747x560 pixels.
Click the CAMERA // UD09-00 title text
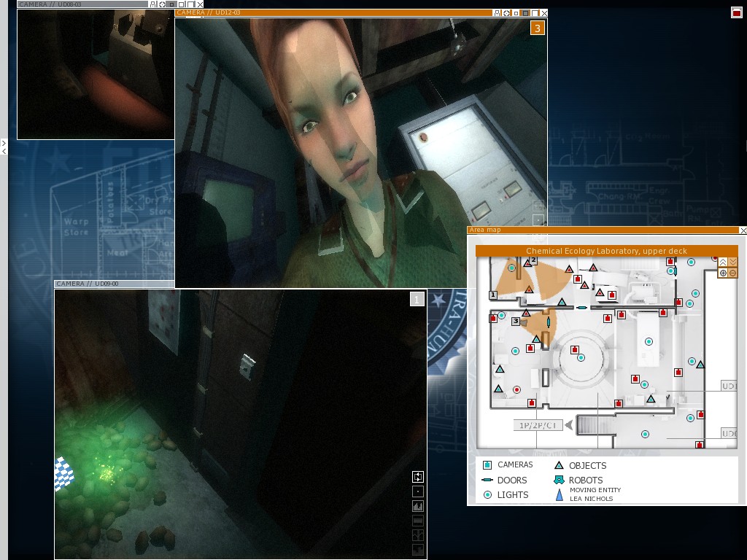(x=88, y=284)
